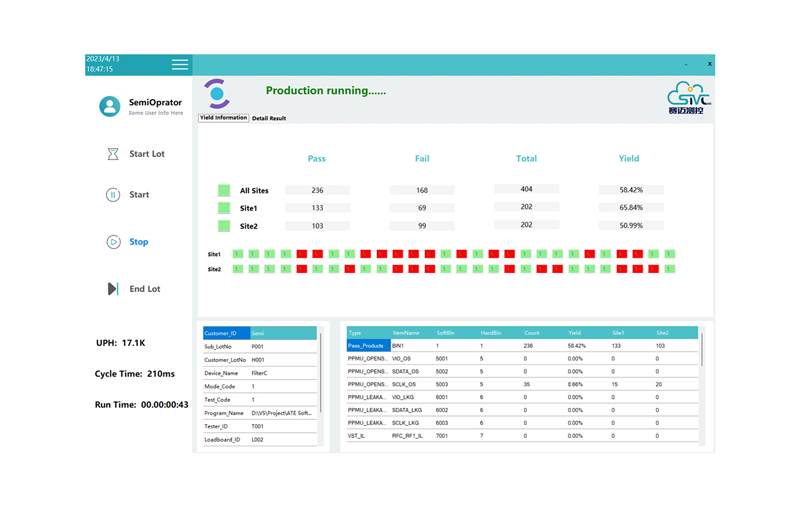Click the Site1 Yield 65.84%
The height and width of the screenshot is (507, 800).
[x=631, y=208]
